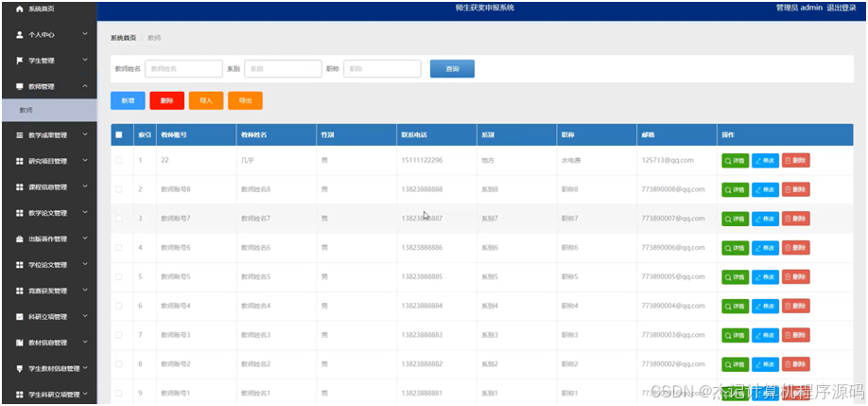868x406 pixels.
Task: Click 修改 in the 教师账号7 row
Action: click(x=765, y=219)
